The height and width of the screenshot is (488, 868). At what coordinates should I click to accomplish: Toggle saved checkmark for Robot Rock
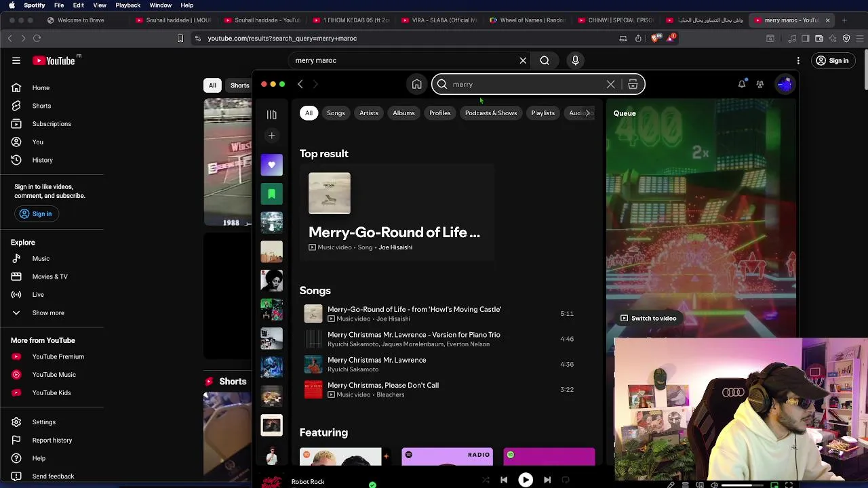click(x=372, y=485)
